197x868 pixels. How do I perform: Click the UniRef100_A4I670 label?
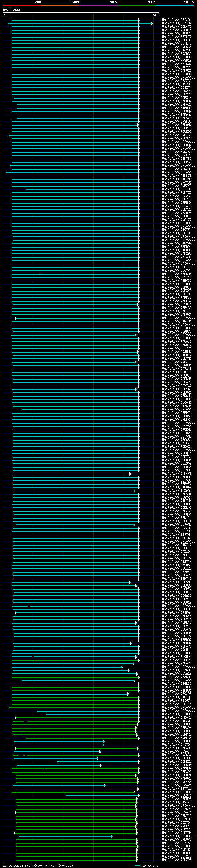click(x=177, y=700)
